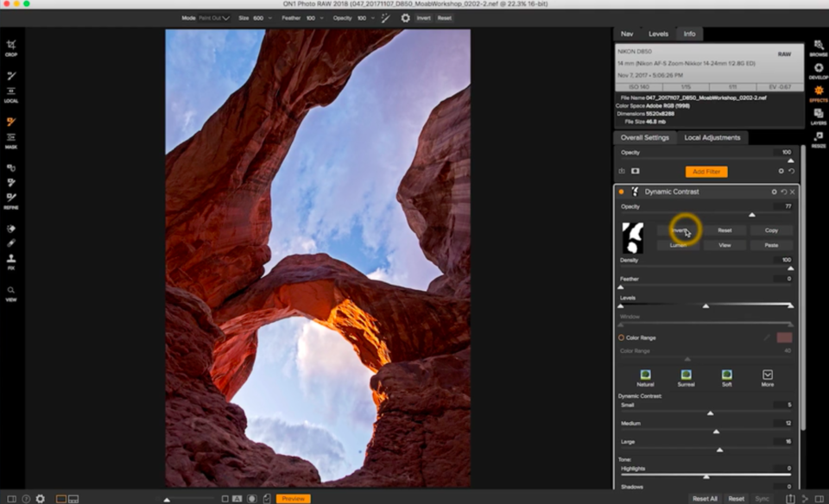The height and width of the screenshot is (504, 829).
Task: Click Reset All in the bottom bar
Action: tap(705, 499)
